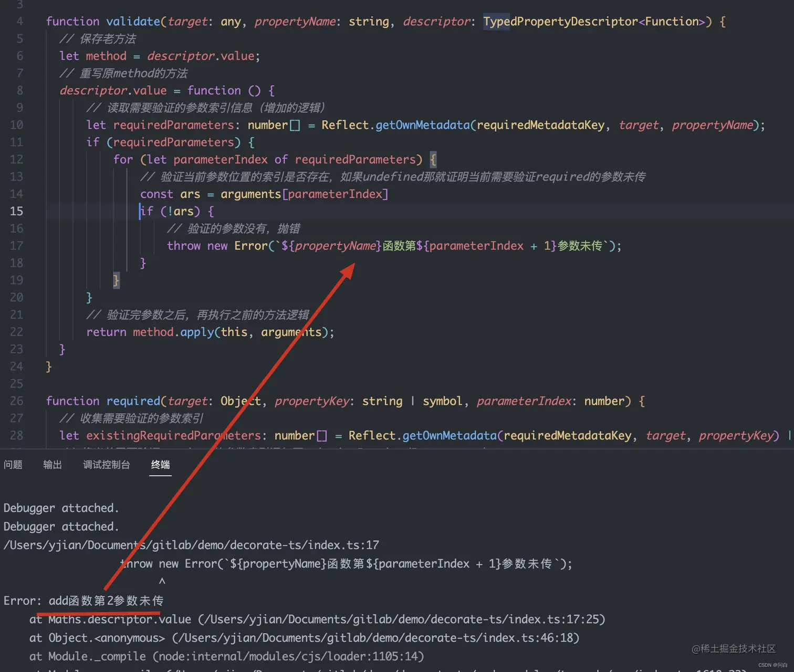Click 'requiredMetadataKey' argument on line 10
Viewport: 794px width, 672px height.
tap(541, 125)
